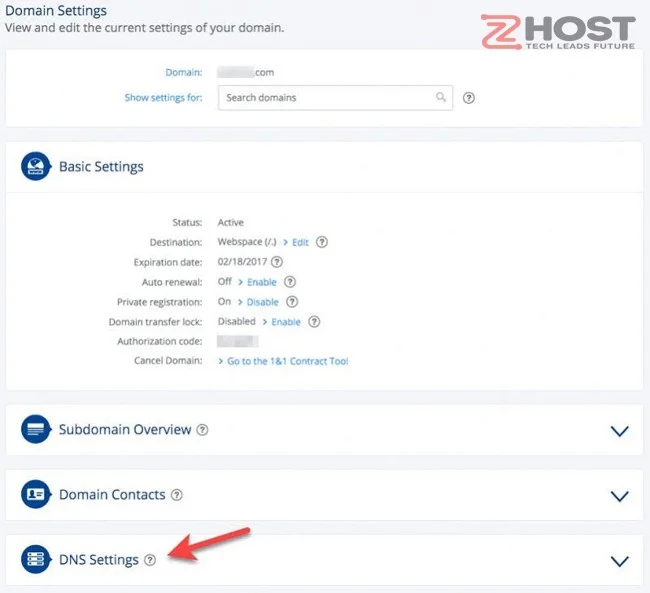The width and height of the screenshot is (650, 593).
Task: Click the Domain Contacts section icon
Action: (36, 495)
